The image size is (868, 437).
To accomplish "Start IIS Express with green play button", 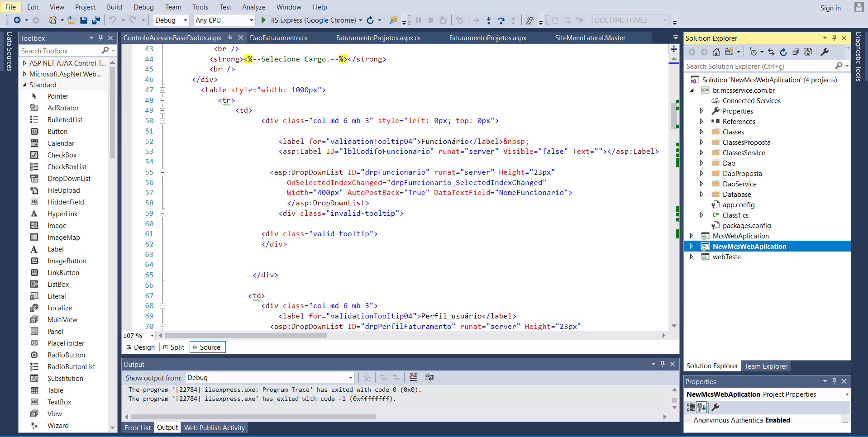I will click(264, 20).
